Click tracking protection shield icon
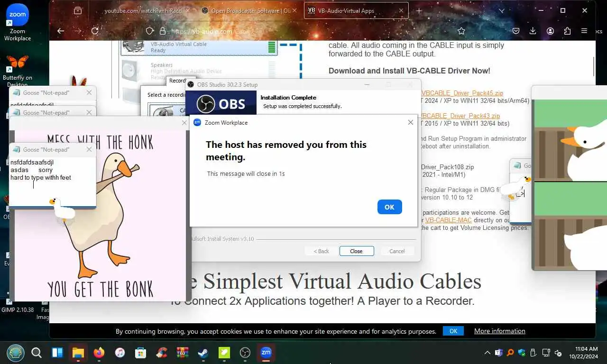The image size is (607, 364). [x=150, y=31]
